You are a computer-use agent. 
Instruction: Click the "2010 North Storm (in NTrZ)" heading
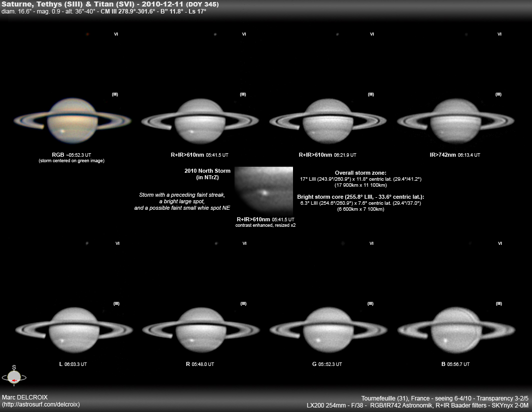(207, 174)
